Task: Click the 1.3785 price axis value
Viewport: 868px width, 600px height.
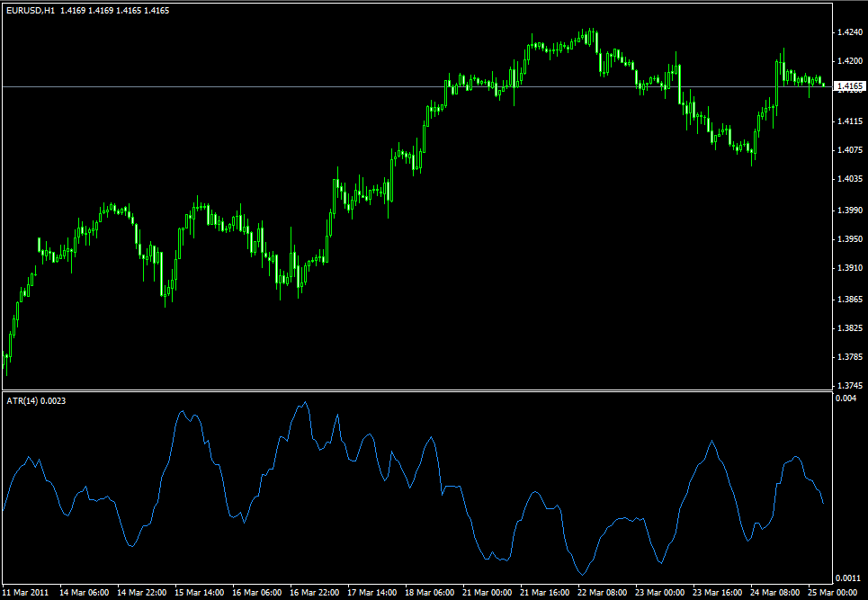Action: (x=850, y=357)
